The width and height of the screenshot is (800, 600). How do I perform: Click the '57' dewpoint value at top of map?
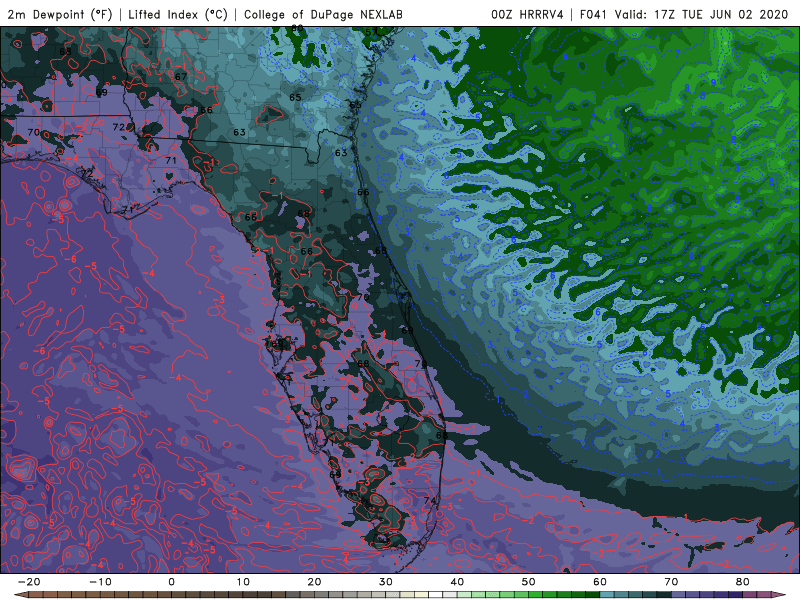tap(371, 33)
